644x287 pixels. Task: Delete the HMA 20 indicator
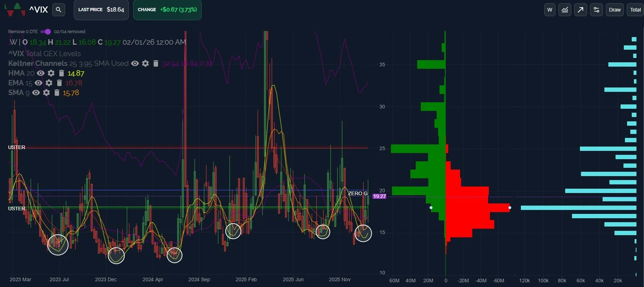click(62, 73)
